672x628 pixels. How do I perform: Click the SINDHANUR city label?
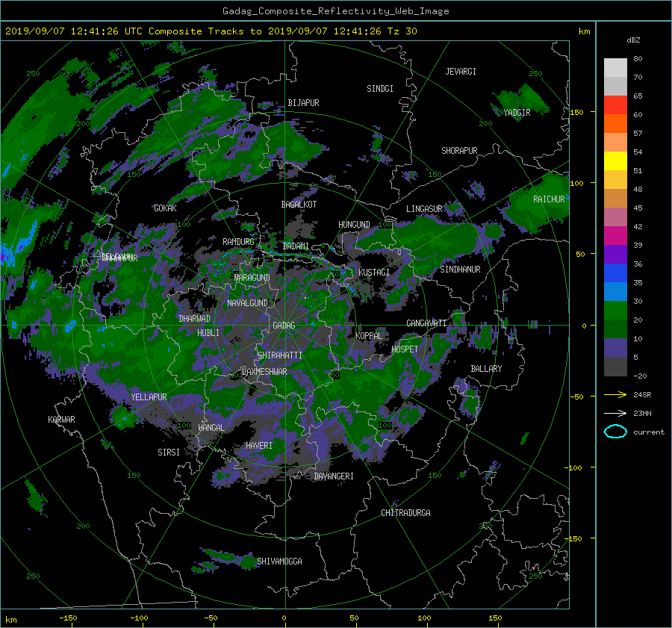(460, 270)
